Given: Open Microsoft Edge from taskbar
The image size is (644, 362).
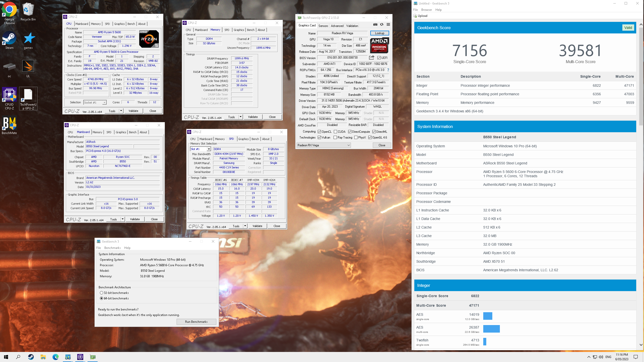Looking at the screenshot, I should click(55, 357).
